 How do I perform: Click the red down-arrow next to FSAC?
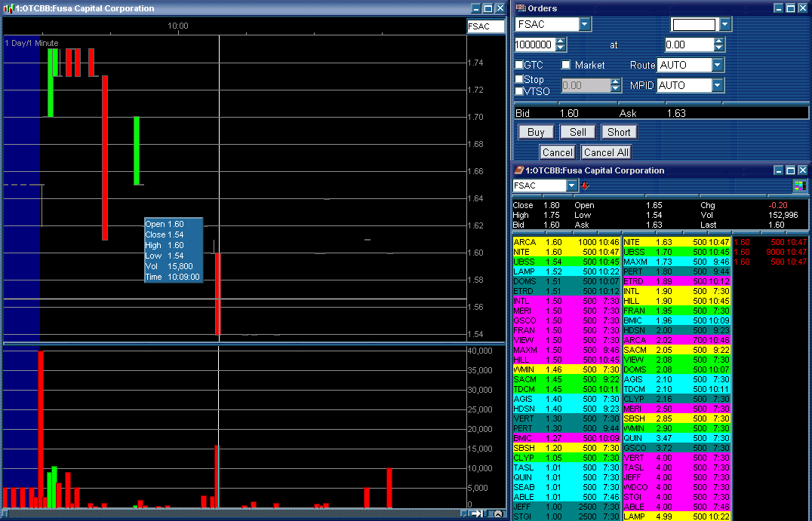pos(585,185)
